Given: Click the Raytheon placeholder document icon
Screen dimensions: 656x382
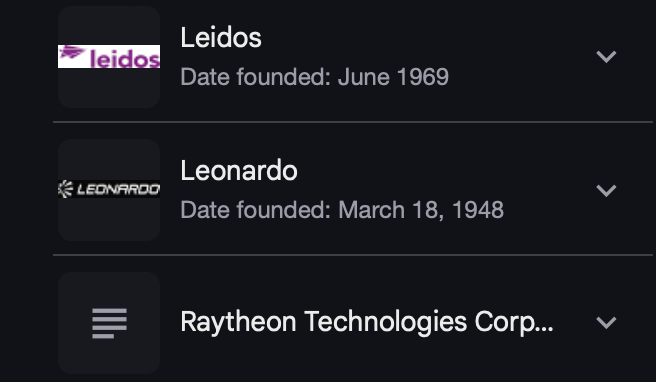Looking at the screenshot, I should pyautogui.click(x=109, y=323).
